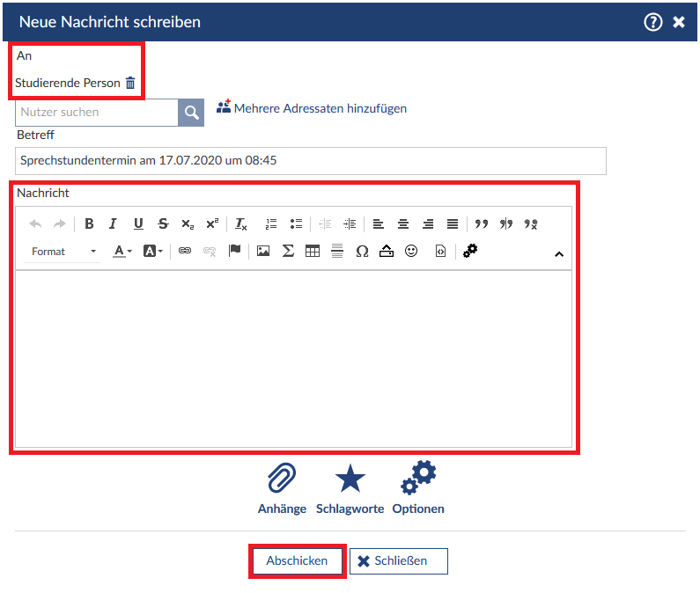Click the search magnifier button
The width and height of the screenshot is (700, 593).
click(x=191, y=113)
